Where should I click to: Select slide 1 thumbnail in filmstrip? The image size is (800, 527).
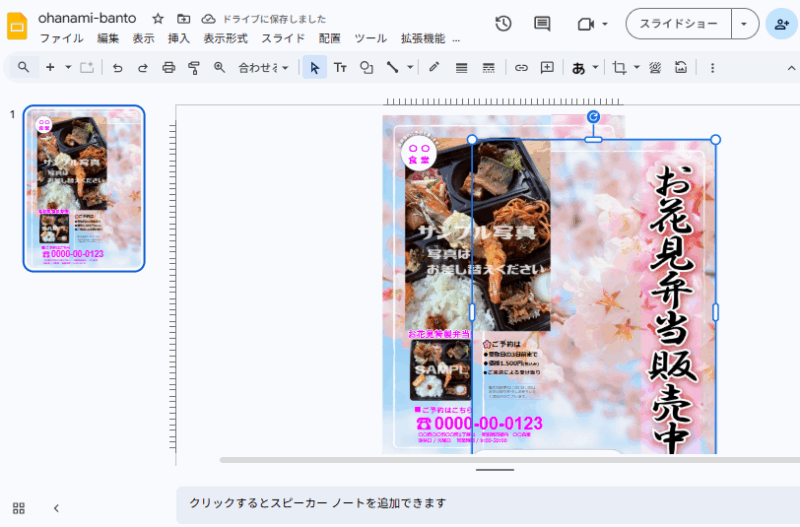(x=84, y=188)
